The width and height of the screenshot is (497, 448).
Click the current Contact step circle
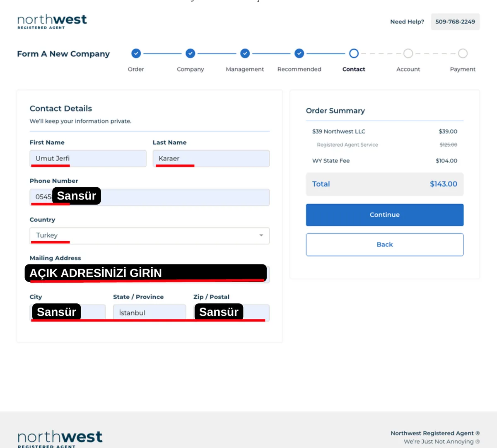coord(354,53)
